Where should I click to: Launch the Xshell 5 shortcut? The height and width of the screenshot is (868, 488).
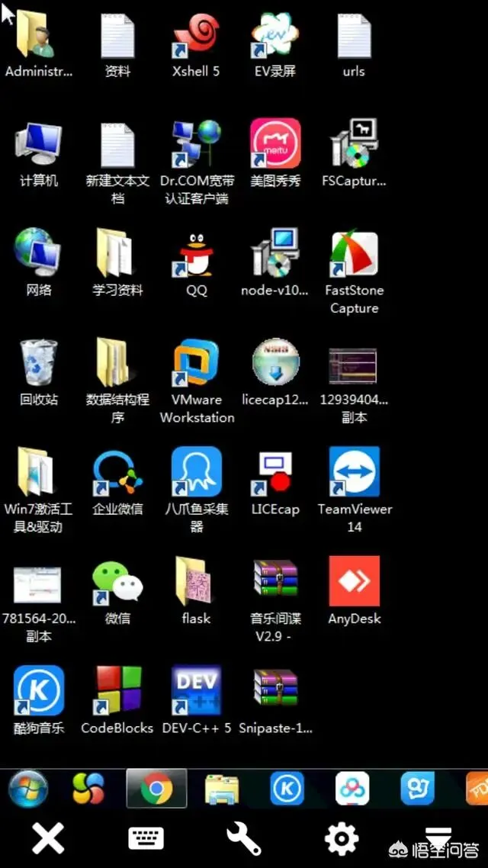(x=197, y=35)
